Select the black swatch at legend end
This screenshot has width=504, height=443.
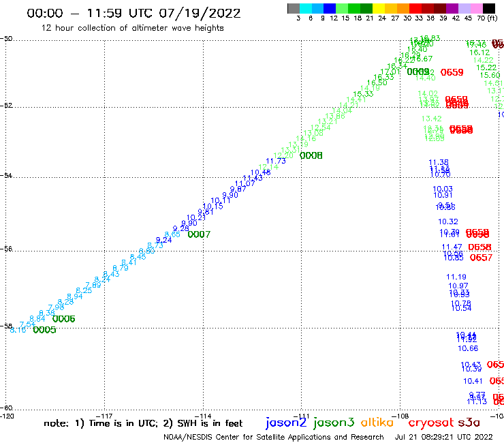[x=489, y=8]
